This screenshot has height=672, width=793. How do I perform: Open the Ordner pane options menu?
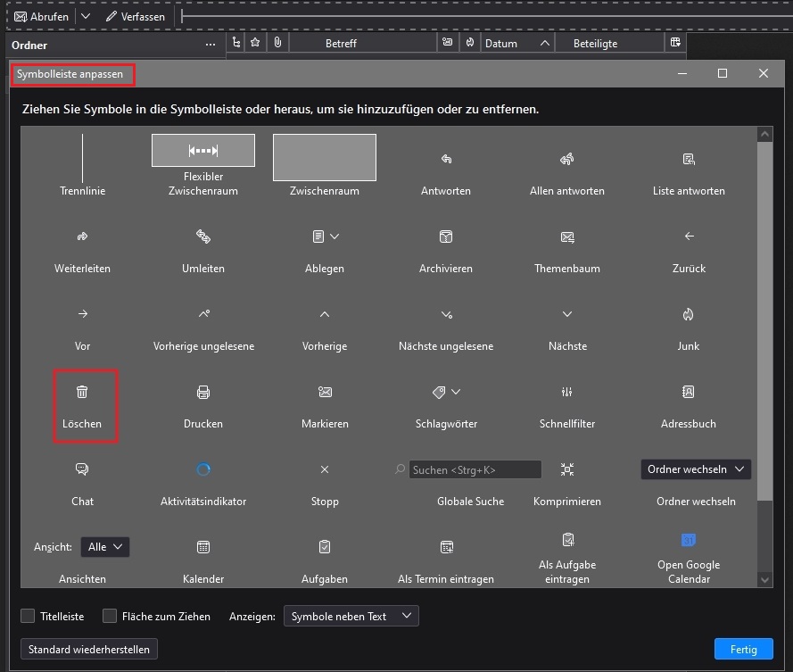click(x=211, y=45)
